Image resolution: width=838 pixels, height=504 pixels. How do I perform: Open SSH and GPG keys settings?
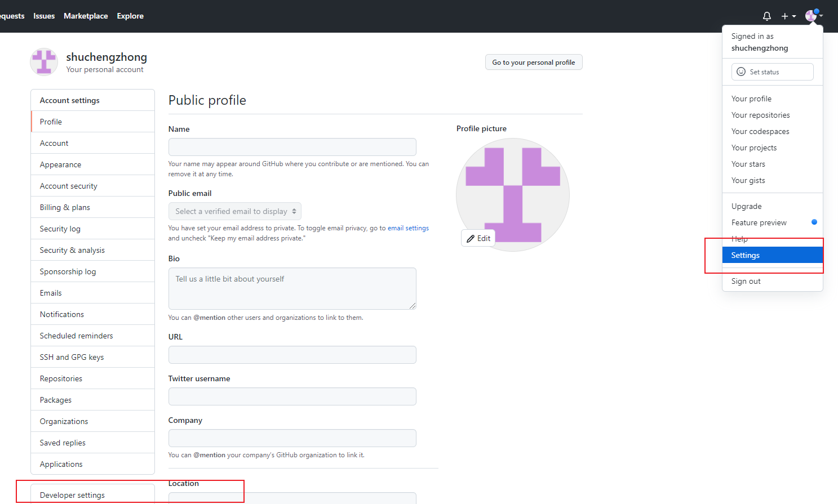point(71,356)
